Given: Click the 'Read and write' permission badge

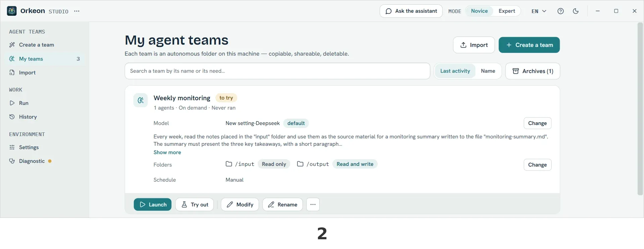Looking at the screenshot, I should (355, 164).
